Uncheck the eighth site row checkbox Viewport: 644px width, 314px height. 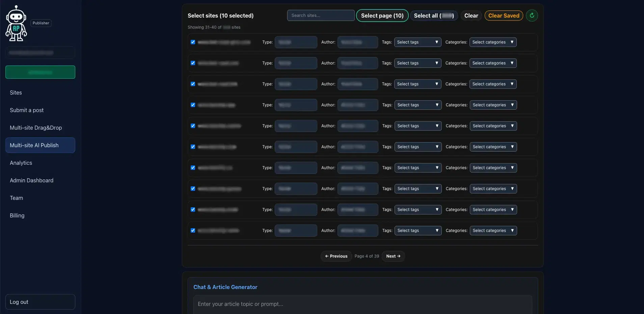click(193, 189)
